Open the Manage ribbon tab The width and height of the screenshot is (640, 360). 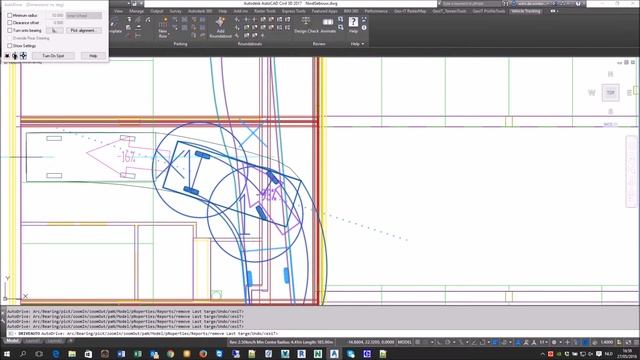pos(136,11)
